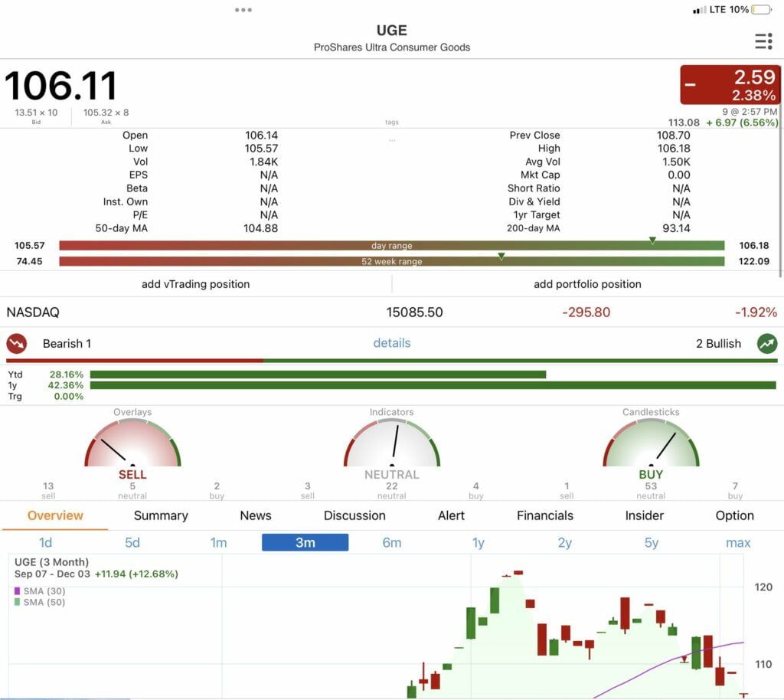Tap the Candlesticks BUY gauge
The image size is (784, 700).
click(651, 446)
